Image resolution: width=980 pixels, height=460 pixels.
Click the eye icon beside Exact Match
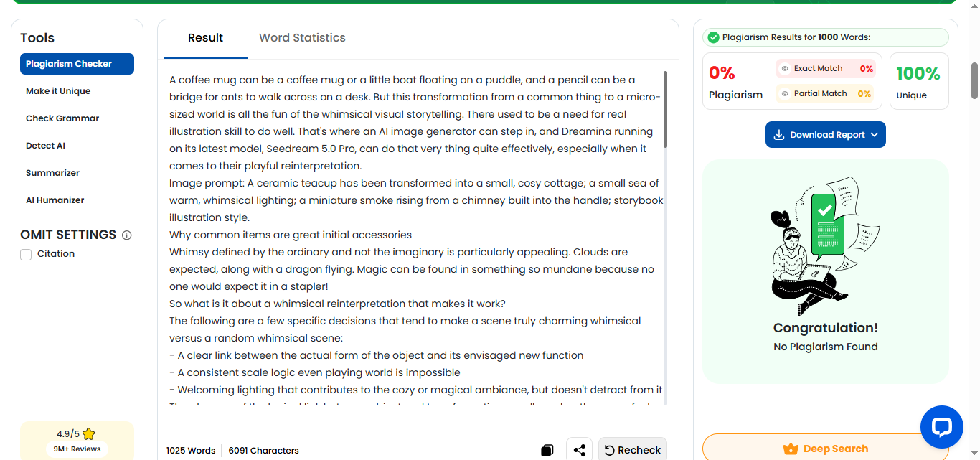[785, 69]
